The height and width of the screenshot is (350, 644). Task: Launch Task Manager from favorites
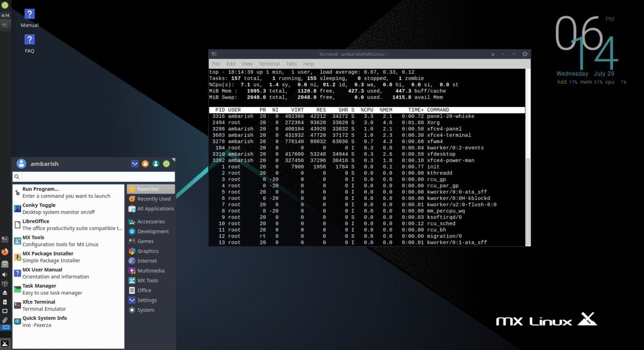pyautogui.click(x=69, y=289)
